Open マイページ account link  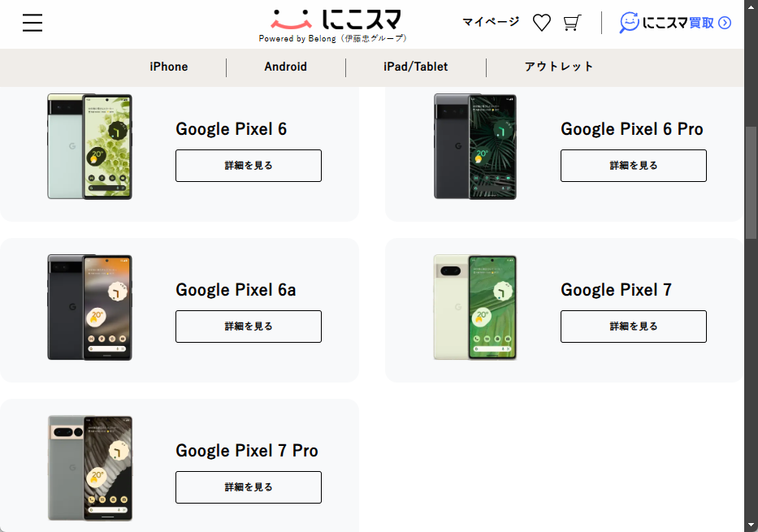click(x=490, y=22)
